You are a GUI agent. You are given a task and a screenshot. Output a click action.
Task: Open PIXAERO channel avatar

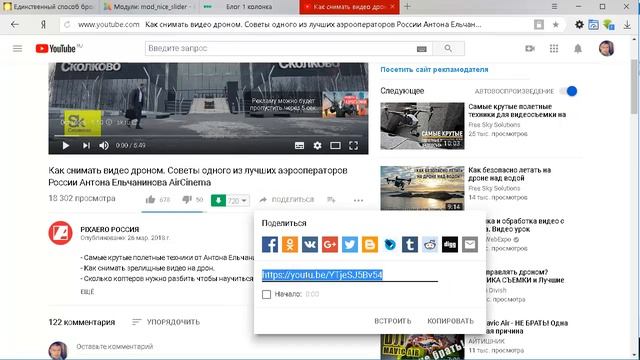click(x=60, y=233)
